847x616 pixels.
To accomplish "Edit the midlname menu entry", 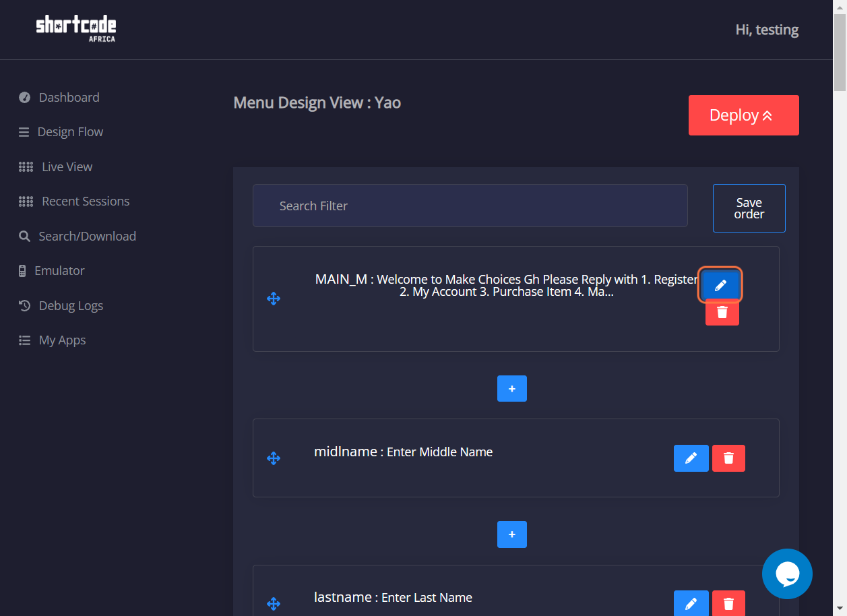I will (691, 458).
